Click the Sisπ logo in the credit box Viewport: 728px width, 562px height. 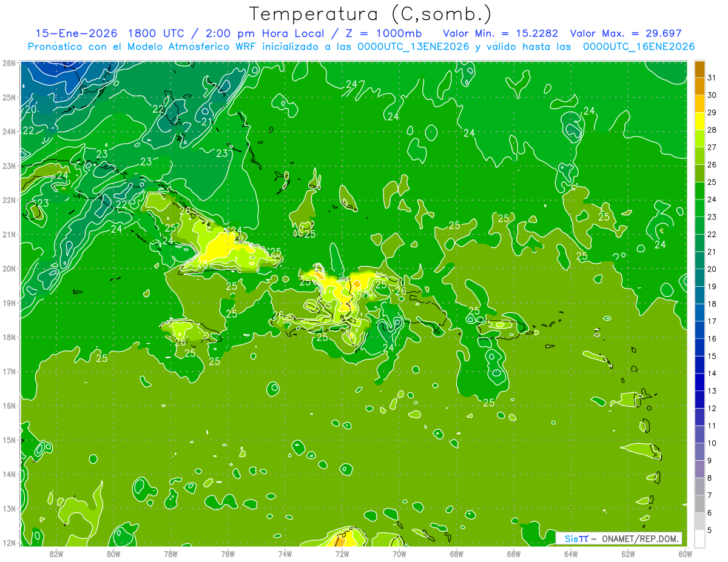tap(576, 538)
